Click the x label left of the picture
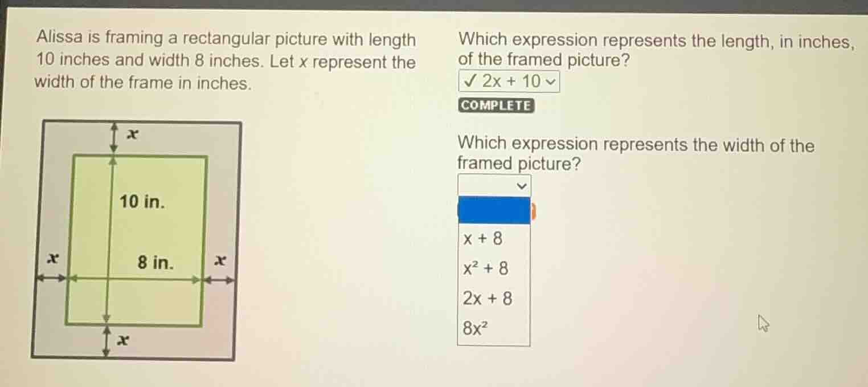Image resolution: width=868 pixels, height=387 pixels. tap(53, 258)
